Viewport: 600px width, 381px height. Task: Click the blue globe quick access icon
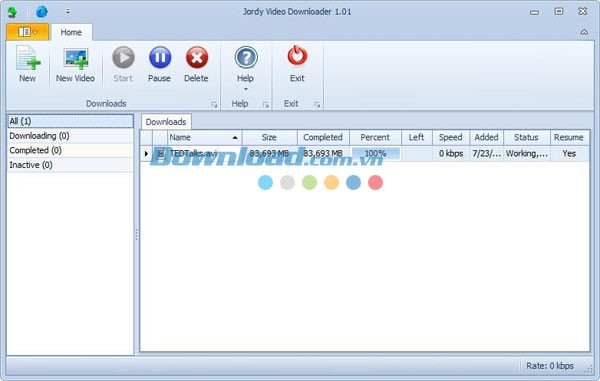click(x=42, y=12)
